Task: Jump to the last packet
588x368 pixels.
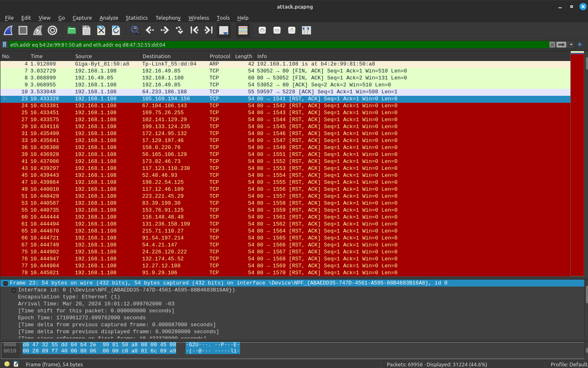Action: (x=209, y=30)
